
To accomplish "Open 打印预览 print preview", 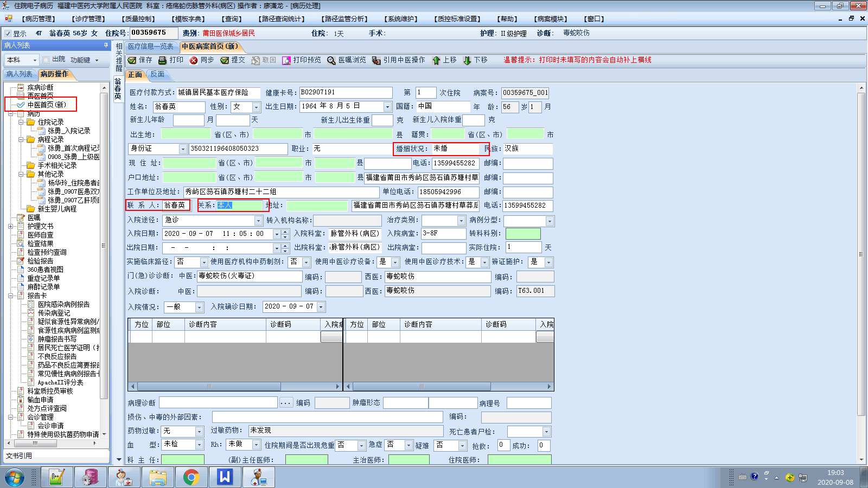I will point(302,60).
